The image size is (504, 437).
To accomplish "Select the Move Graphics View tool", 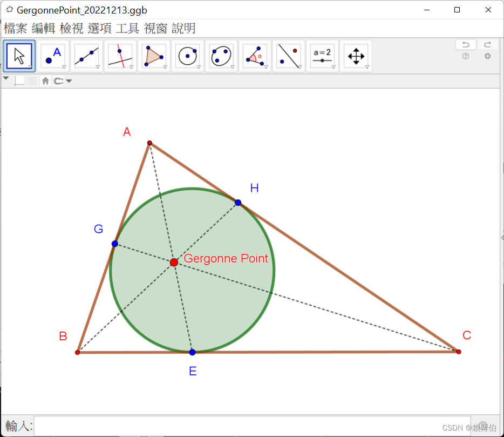I will 356,55.
